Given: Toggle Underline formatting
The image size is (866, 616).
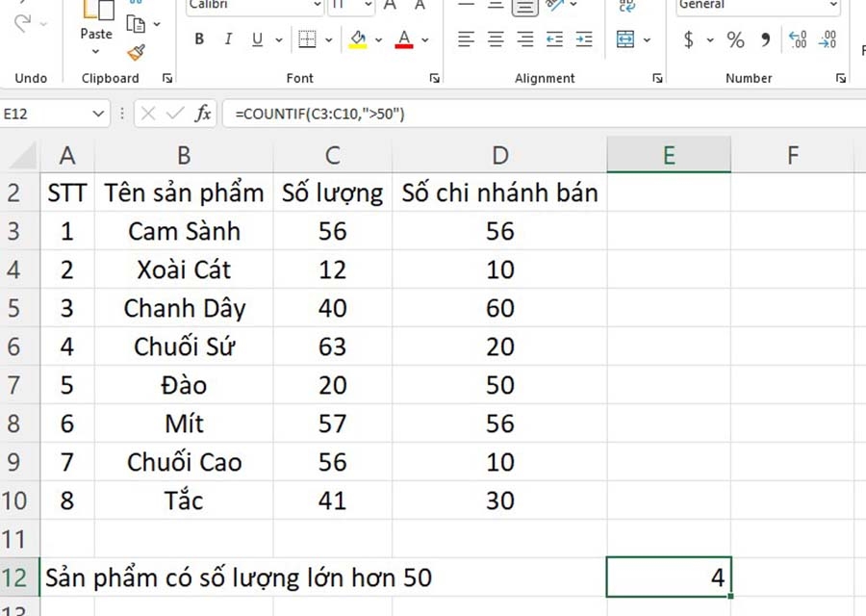Looking at the screenshot, I should (x=257, y=39).
